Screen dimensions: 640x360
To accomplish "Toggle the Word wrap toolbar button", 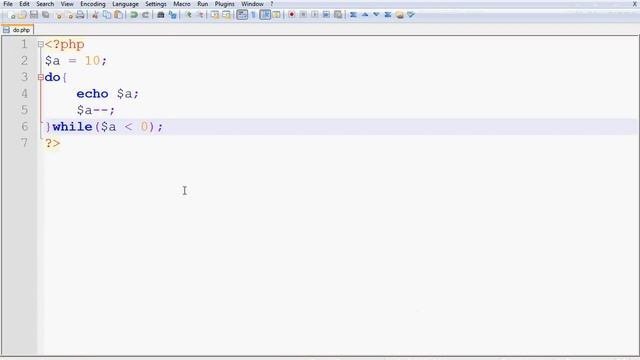I will click(x=242, y=15).
